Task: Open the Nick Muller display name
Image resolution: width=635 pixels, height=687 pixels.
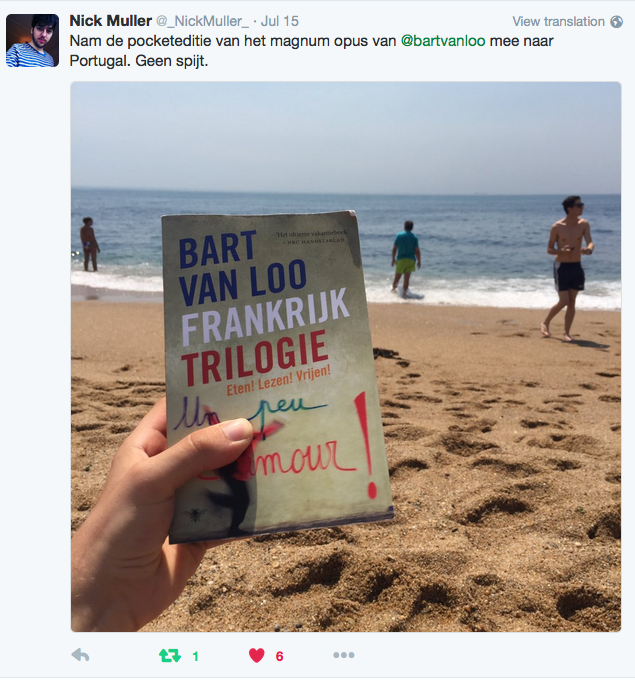Action: point(110,21)
